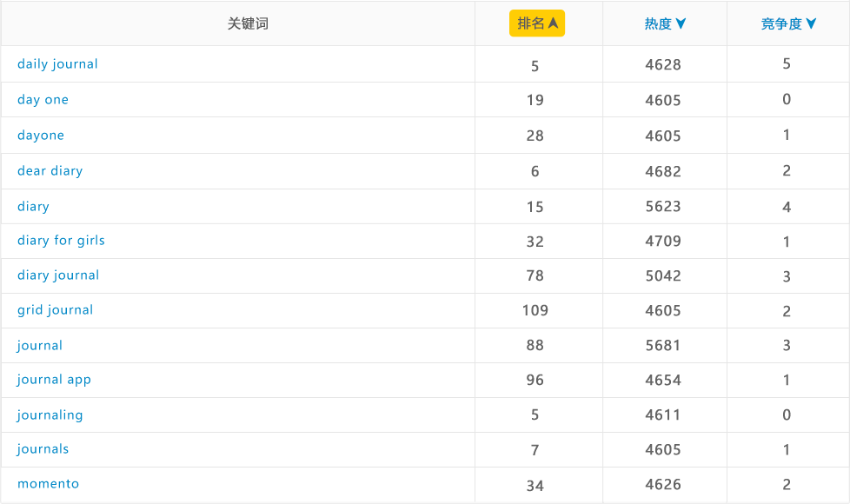Select the "diary journal" keyword link
Image resolution: width=850 pixels, height=504 pixels.
point(58,275)
